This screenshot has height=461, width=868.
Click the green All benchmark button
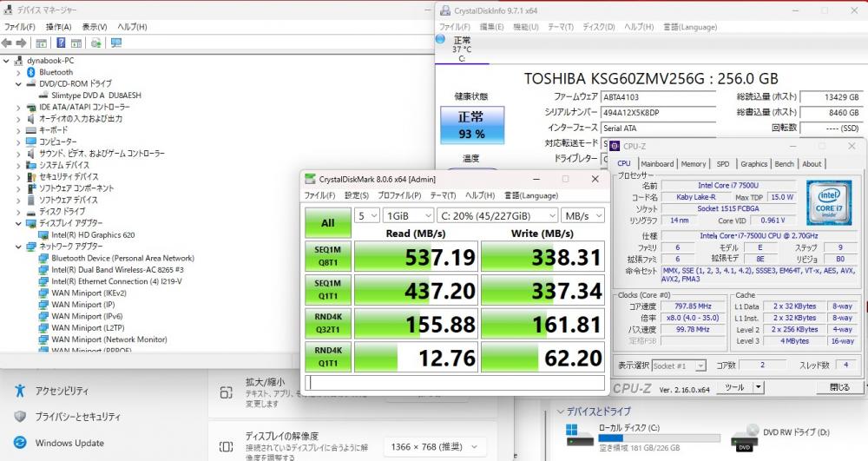(327, 222)
